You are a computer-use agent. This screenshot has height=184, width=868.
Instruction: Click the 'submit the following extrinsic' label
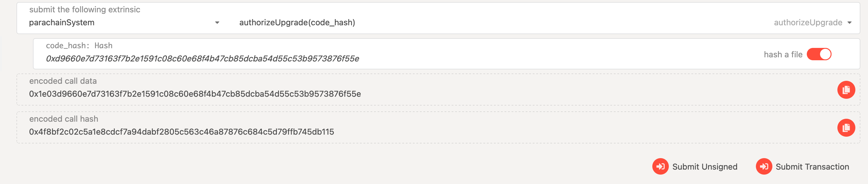[84, 10]
